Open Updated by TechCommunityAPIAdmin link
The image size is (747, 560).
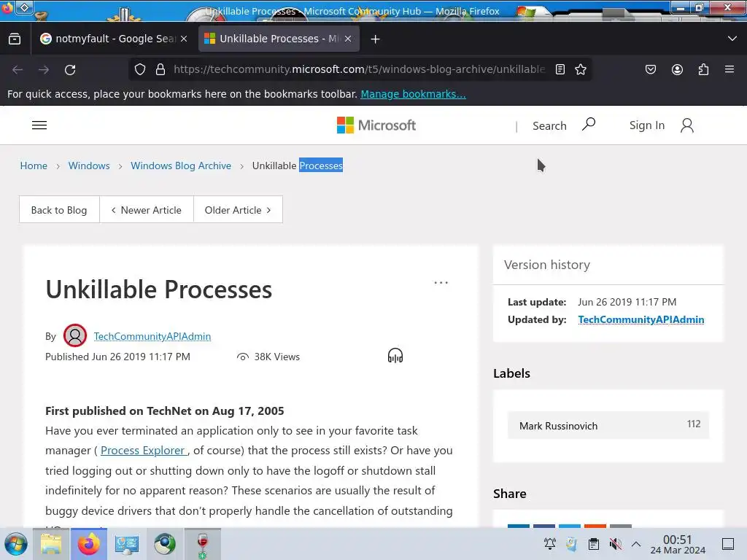[641, 319]
